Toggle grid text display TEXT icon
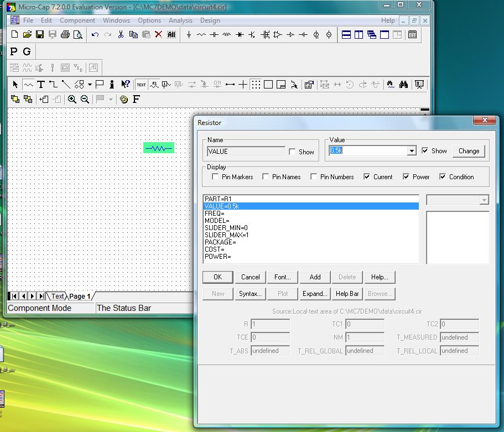The image size is (504, 432). [141, 85]
